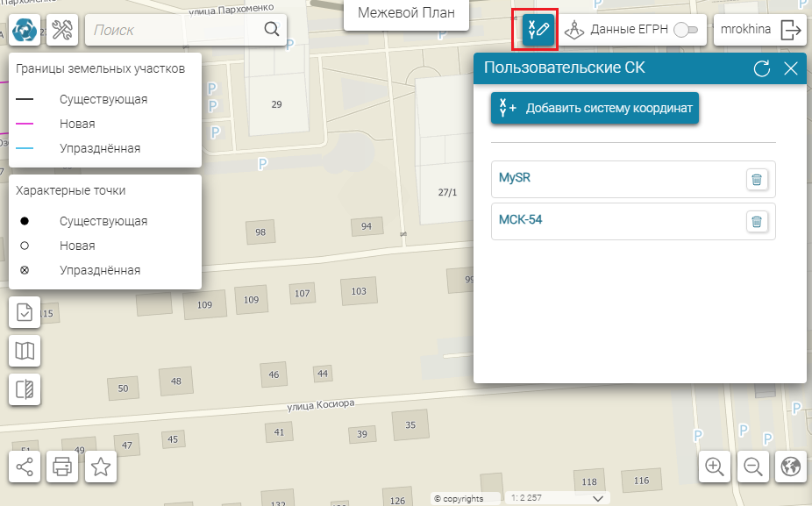Zoom in on the map
The width and height of the screenshot is (812, 506).
[714, 467]
